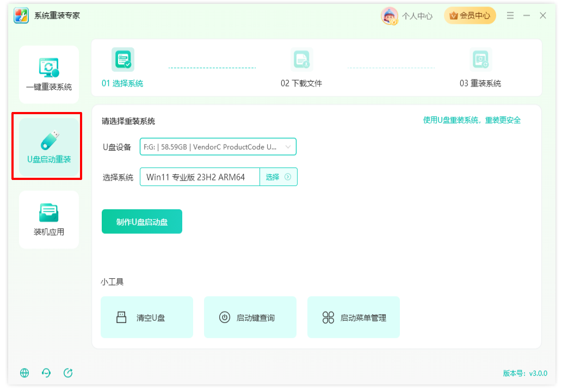The width and height of the screenshot is (562, 392).
Task: Click the 02 下载文件 step label
Action: coord(301,84)
